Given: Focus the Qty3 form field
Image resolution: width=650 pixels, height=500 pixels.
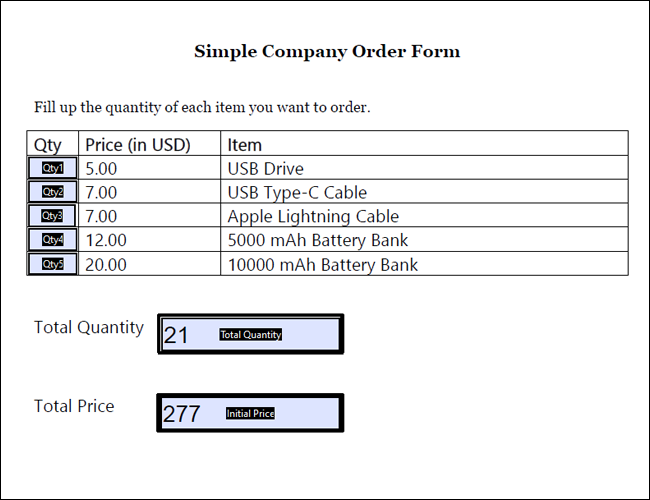Looking at the screenshot, I should coord(52,216).
